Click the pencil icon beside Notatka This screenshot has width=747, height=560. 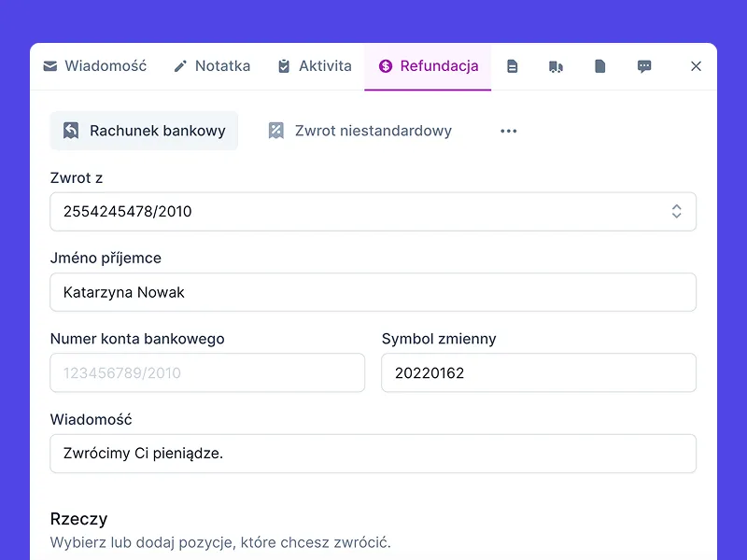[179, 65]
